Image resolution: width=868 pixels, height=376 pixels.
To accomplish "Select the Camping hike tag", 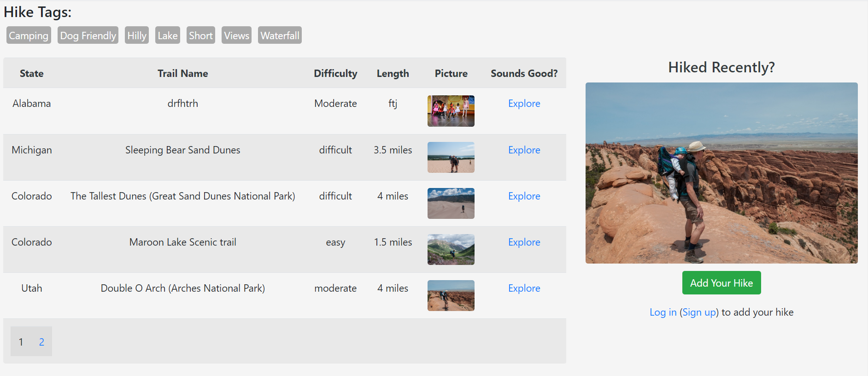I will pyautogui.click(x=29, y=35).
